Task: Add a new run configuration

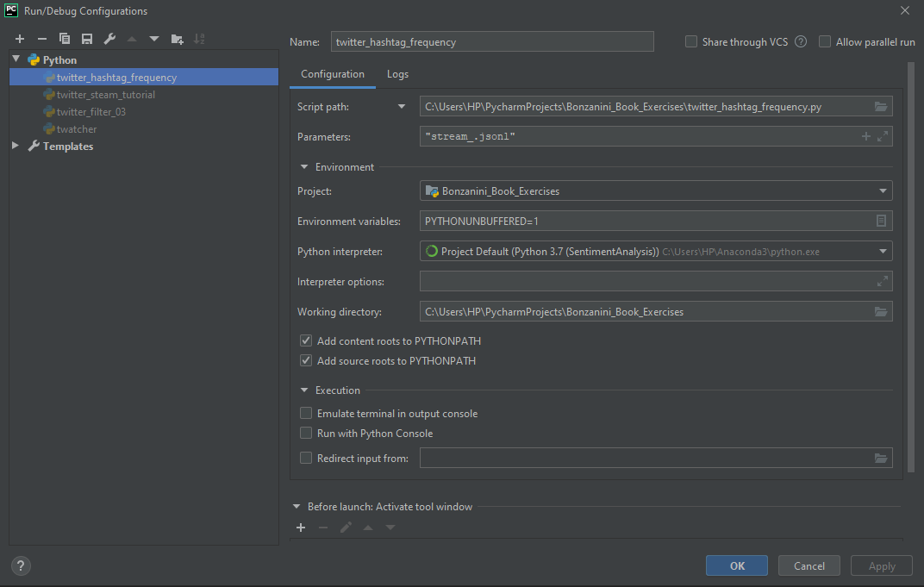Action: click(x=20, y=39)
